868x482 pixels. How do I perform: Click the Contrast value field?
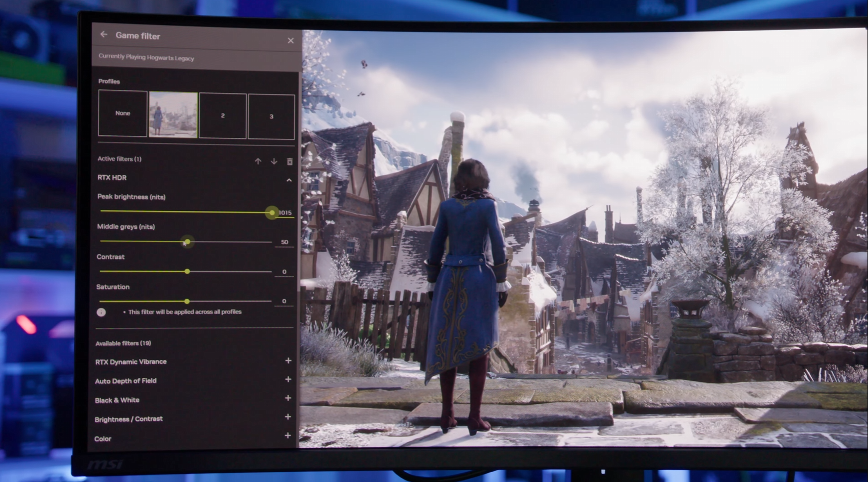[284, 272]
